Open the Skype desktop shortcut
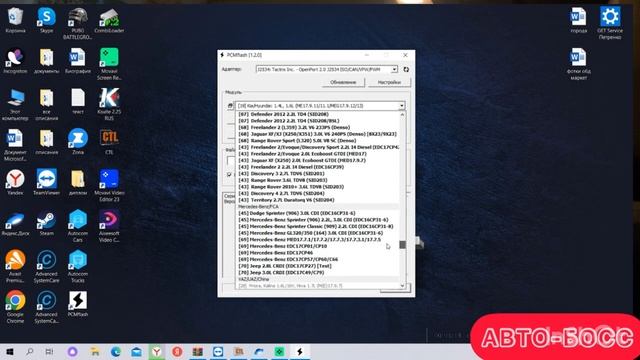Viewport: 640px width, 360px height. coord(47,20)
